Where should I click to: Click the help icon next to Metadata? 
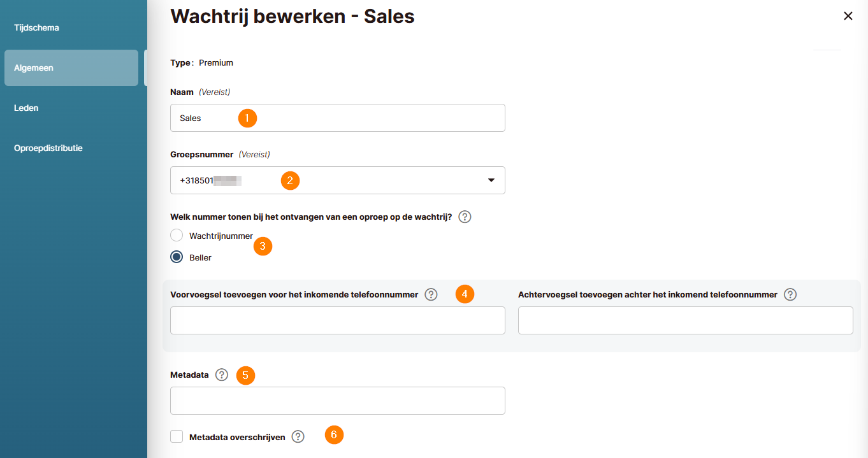pyautogui.click(x=221, y=375)
